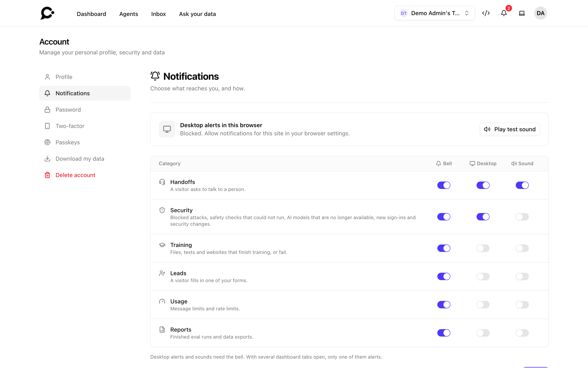The height and width of the screenshot is (368, 588).
Task: Click the ringing bell icon beside Notifications heading
Action: click(x=155, y=76)
